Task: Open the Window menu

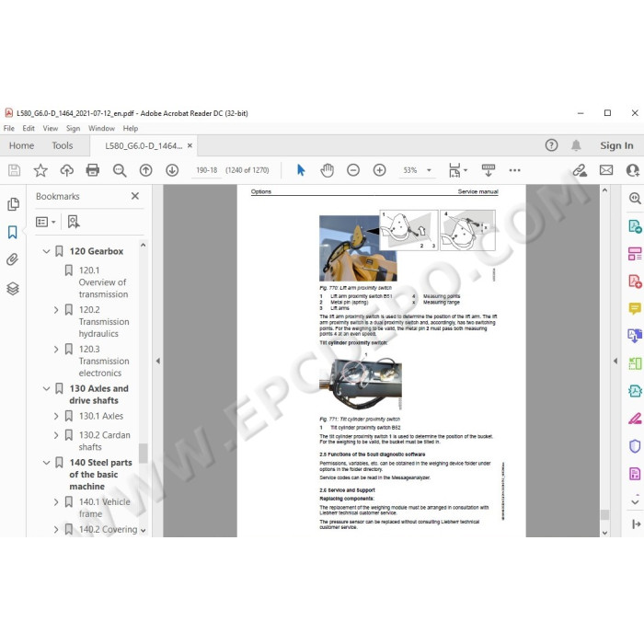Action: coord(101,128)
